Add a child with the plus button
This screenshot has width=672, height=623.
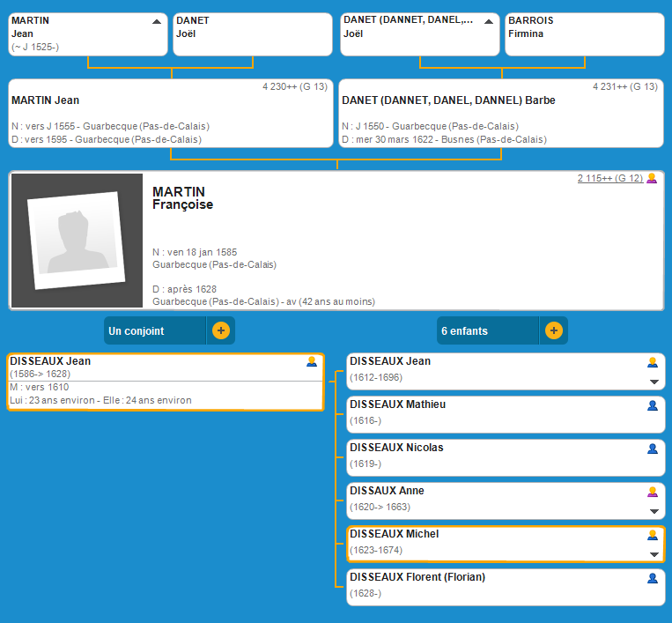[x=553, y=331]
